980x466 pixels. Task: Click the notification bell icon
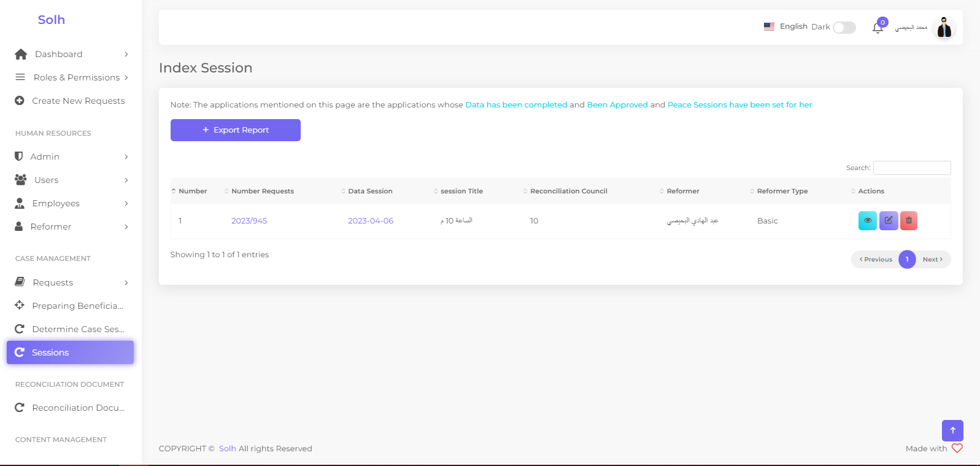coord(878,28)
